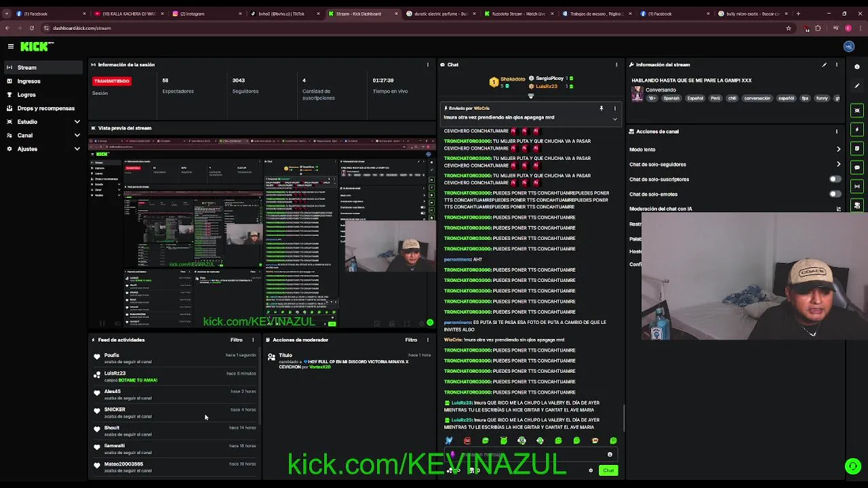This screenshot has width=868, height=488.
Task: Open the hamburger menu beside the Kick logo
Action: [11, 46]
